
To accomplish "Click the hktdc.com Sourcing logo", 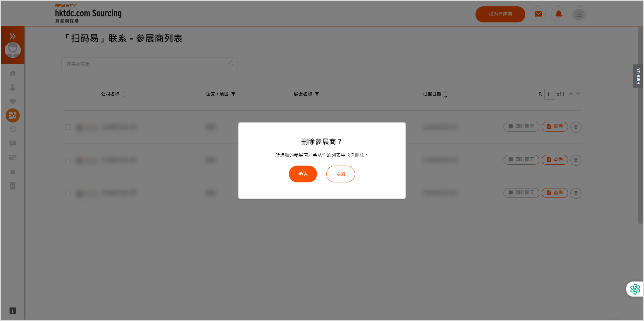I will [x=88, y=13].
